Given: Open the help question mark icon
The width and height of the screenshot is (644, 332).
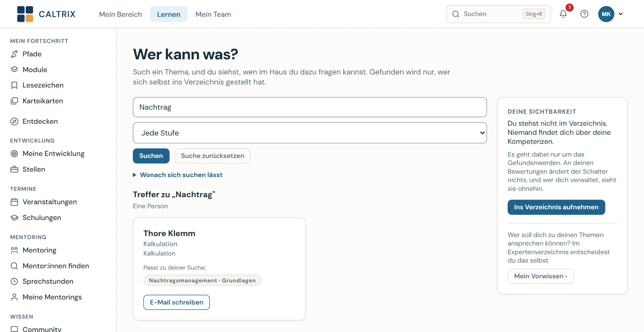Looking at the screenshot, I should (584, 14).
